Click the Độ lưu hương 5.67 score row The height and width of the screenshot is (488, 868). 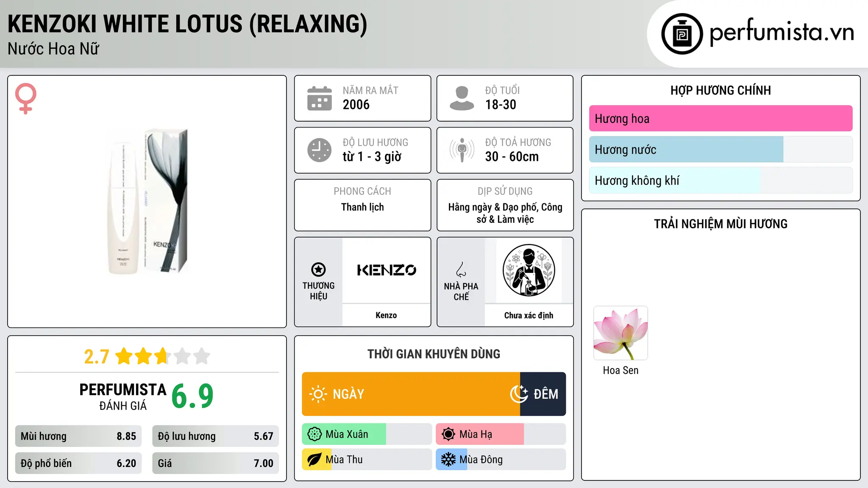point(215,436)
